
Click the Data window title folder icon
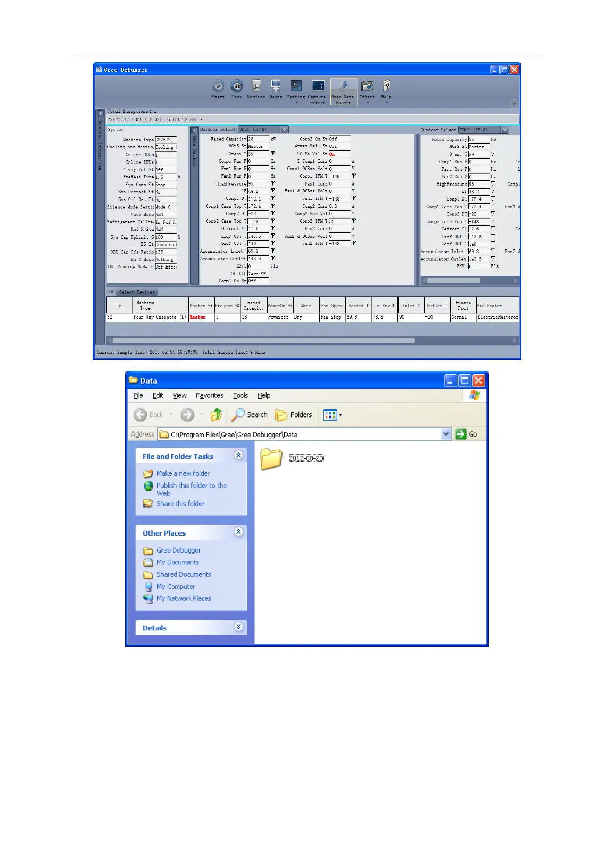click(x=134, y=380)
